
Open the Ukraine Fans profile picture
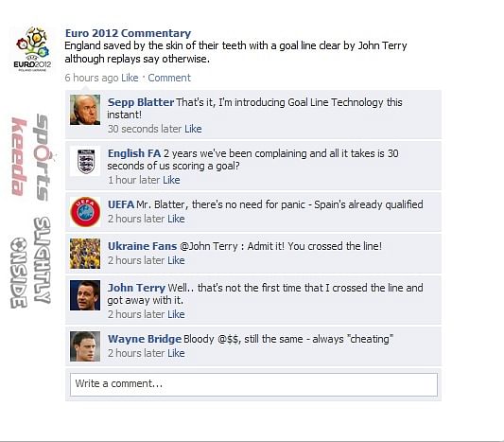pos(85,254)
